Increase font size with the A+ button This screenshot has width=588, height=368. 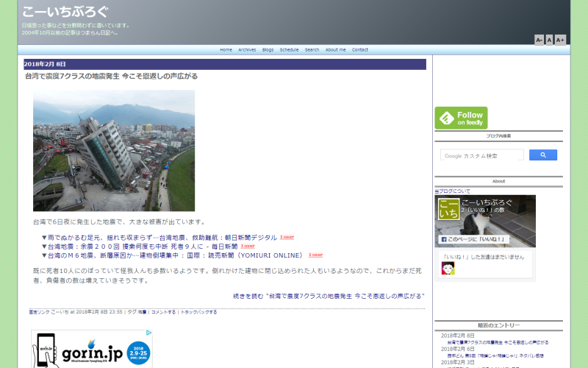560,40
